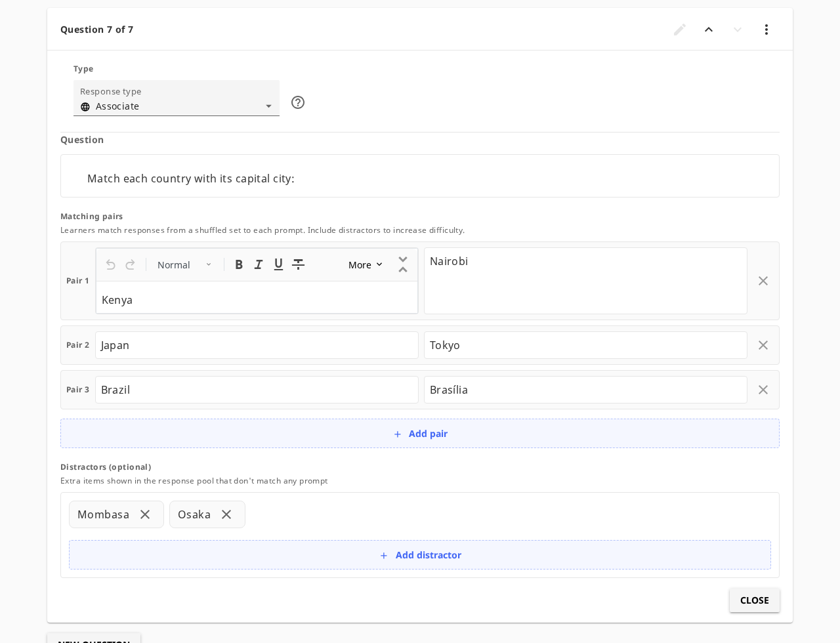Delete Pair 2 with its X icon

coord(763,345)
